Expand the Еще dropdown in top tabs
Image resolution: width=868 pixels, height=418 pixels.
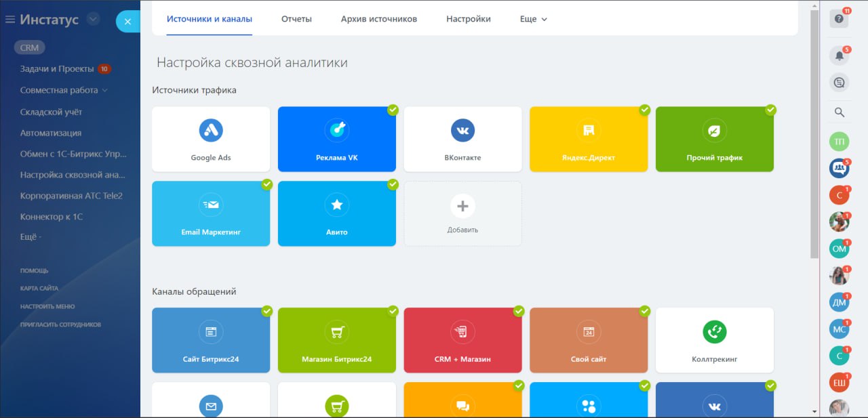click(534, 19)
